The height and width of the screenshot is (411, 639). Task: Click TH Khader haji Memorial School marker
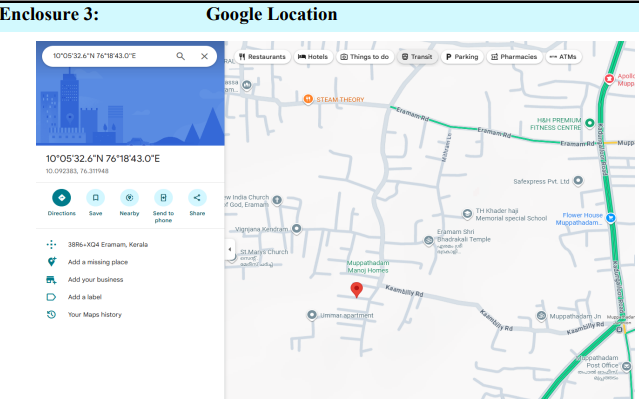[x=467, y=213]
